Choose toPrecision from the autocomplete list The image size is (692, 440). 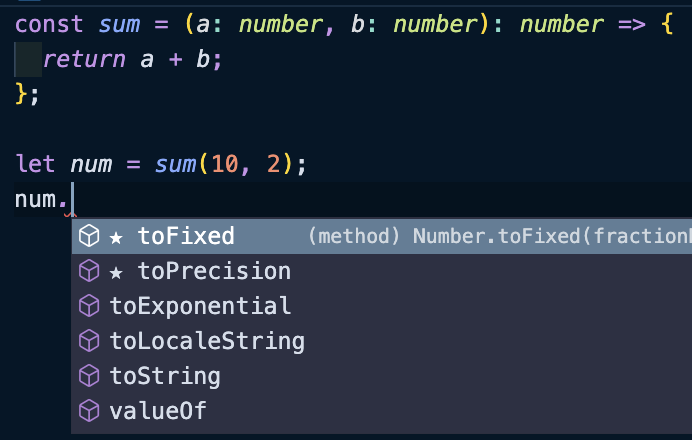point(382,271)
